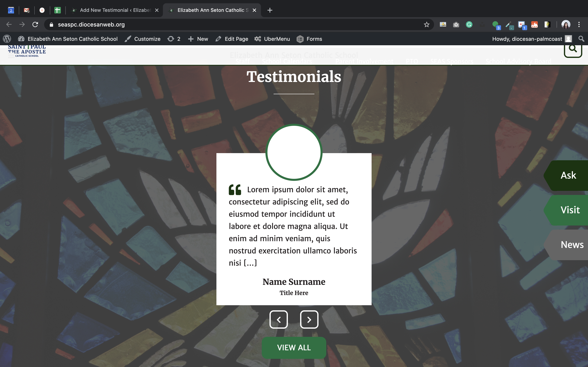
Task: Open a new browser tab
Action: pos(270,10)
